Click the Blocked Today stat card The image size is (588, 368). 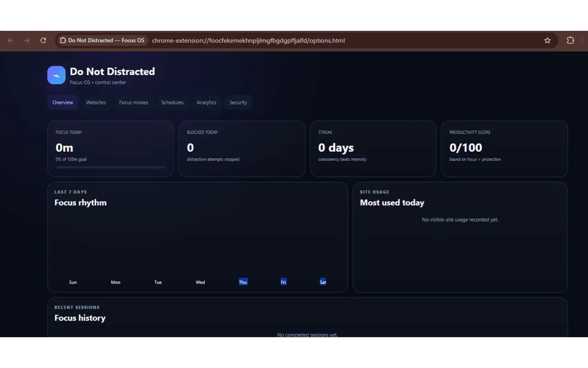[242, 149]
